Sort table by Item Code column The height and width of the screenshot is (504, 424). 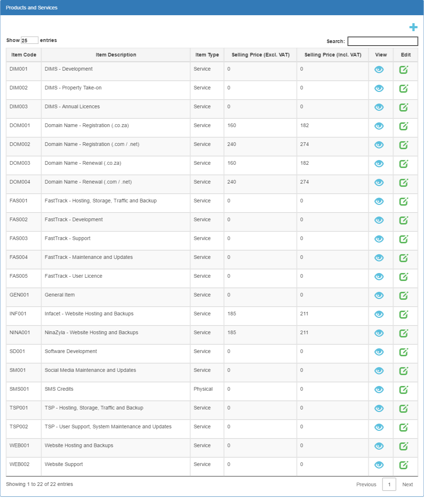click(x=24, y=55)
